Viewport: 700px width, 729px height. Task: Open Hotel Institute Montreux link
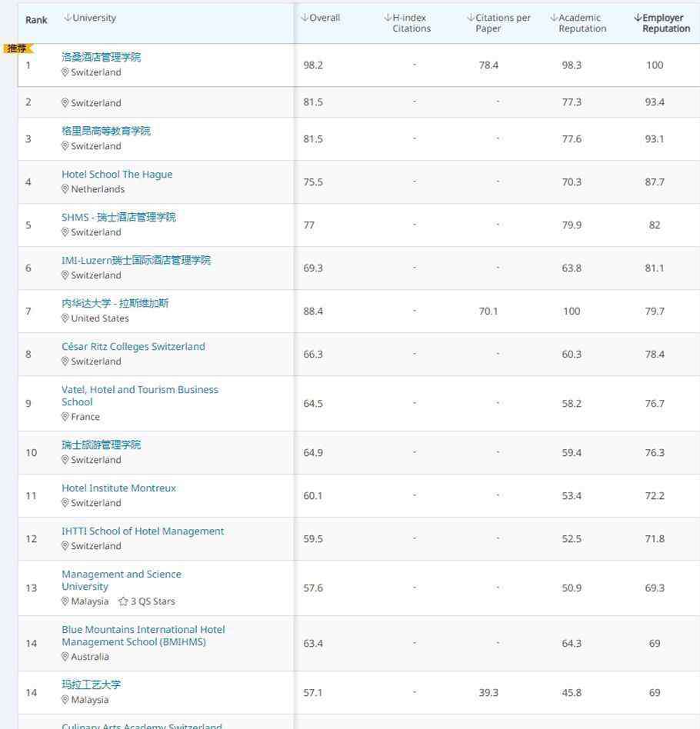[118, 488]
